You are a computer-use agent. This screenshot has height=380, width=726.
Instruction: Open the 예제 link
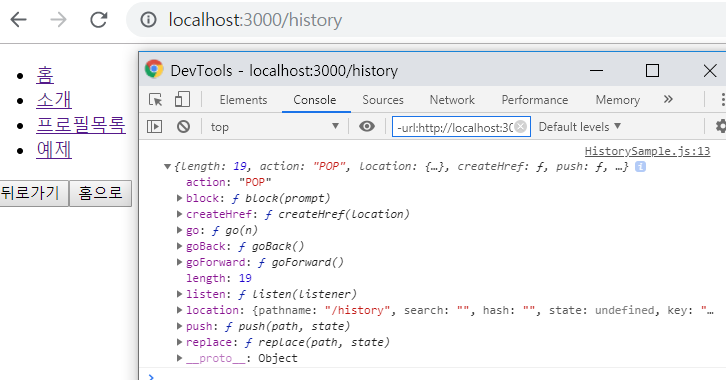[x=54, y=150]
